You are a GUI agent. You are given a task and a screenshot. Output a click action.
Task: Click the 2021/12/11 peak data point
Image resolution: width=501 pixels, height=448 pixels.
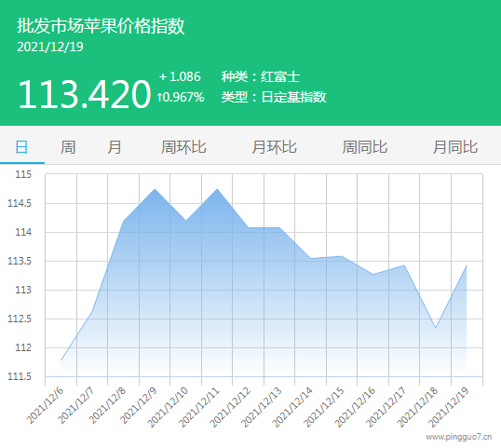[217, 189]
